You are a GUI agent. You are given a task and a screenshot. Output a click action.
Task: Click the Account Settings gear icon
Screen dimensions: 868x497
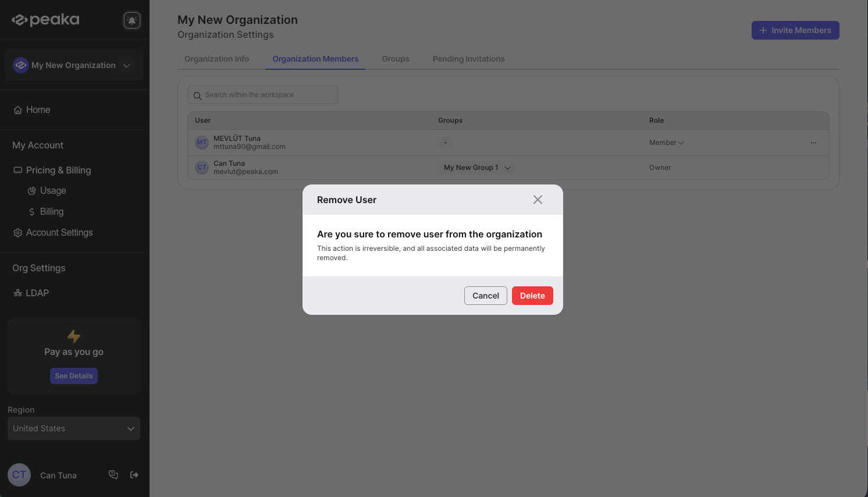pyautogui.click(x=17, y=232)
